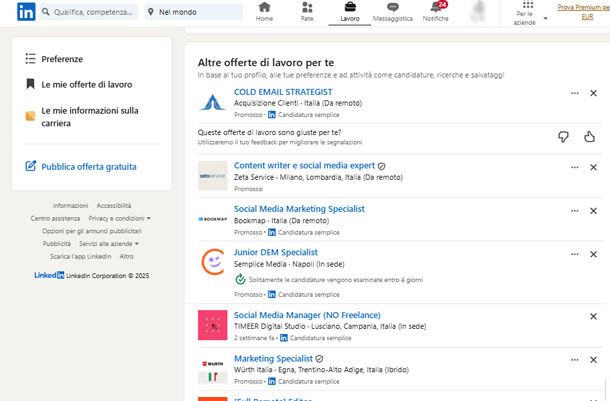Image resolution: width=610 pixels, height=401 pixels.
Task: Focus the Nel mondo location field
Action: click(194, 12)
